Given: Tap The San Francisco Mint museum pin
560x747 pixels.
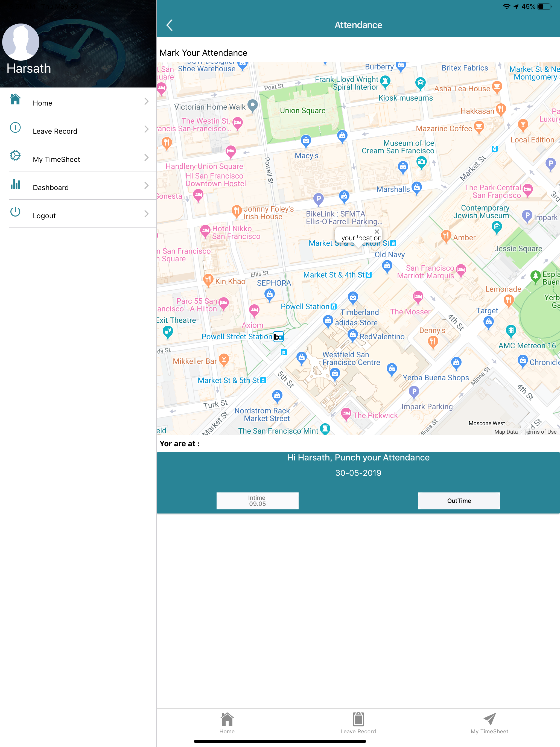Looking at the screenshot, I should (x=325, y=429).
